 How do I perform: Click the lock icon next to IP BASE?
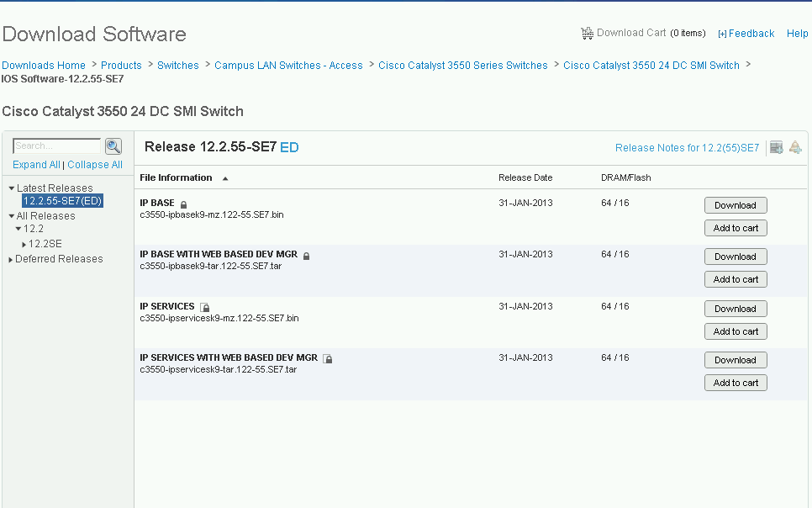point(184,204)
